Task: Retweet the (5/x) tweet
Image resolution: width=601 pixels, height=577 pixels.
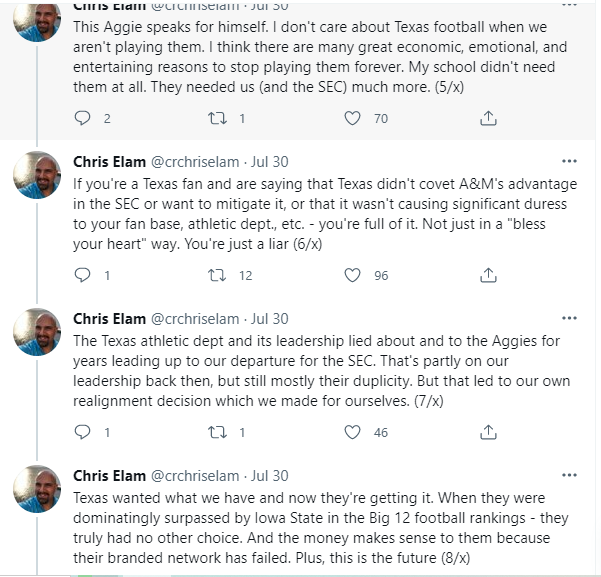Action: point(217,118)
